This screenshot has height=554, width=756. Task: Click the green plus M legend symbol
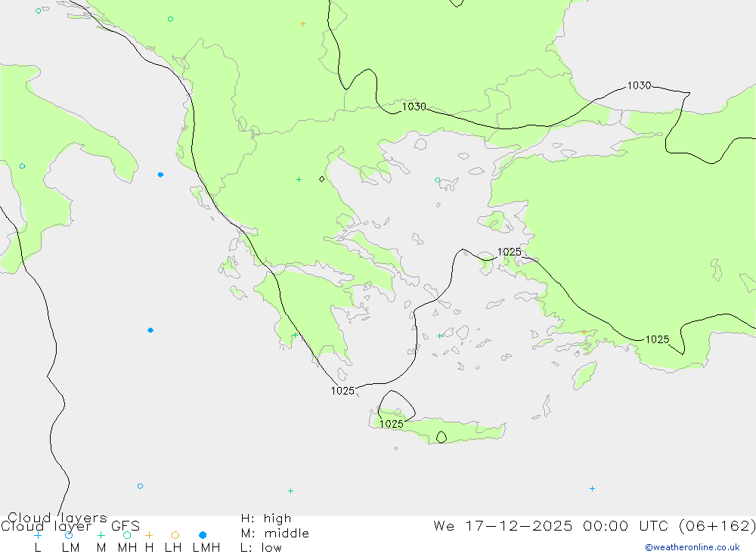(101, 535)
